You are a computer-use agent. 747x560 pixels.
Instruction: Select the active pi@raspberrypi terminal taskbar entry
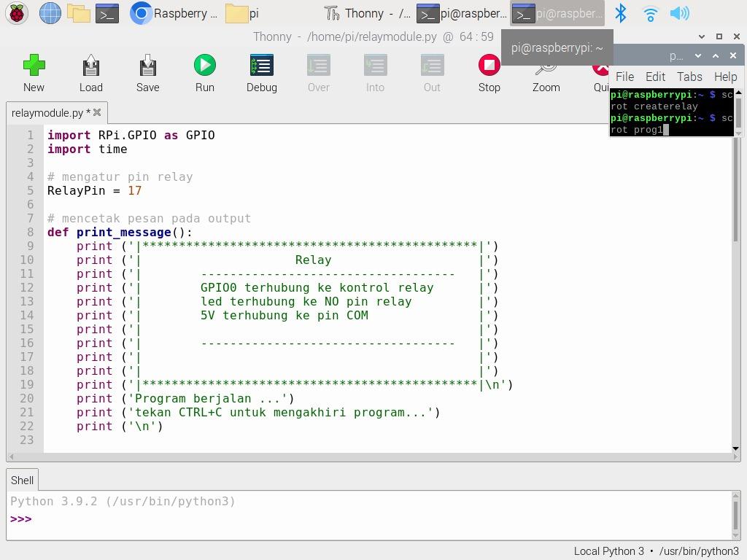click(x=557, y=13)
